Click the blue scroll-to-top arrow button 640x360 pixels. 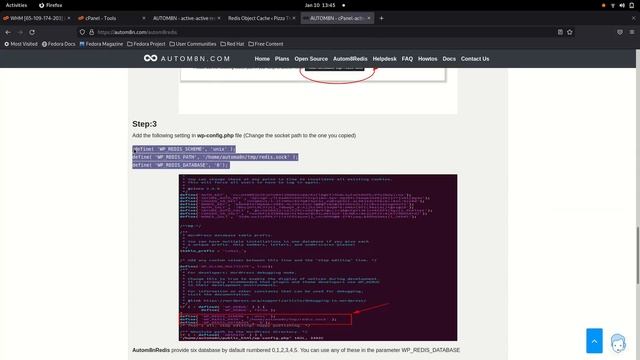[594, 340]
